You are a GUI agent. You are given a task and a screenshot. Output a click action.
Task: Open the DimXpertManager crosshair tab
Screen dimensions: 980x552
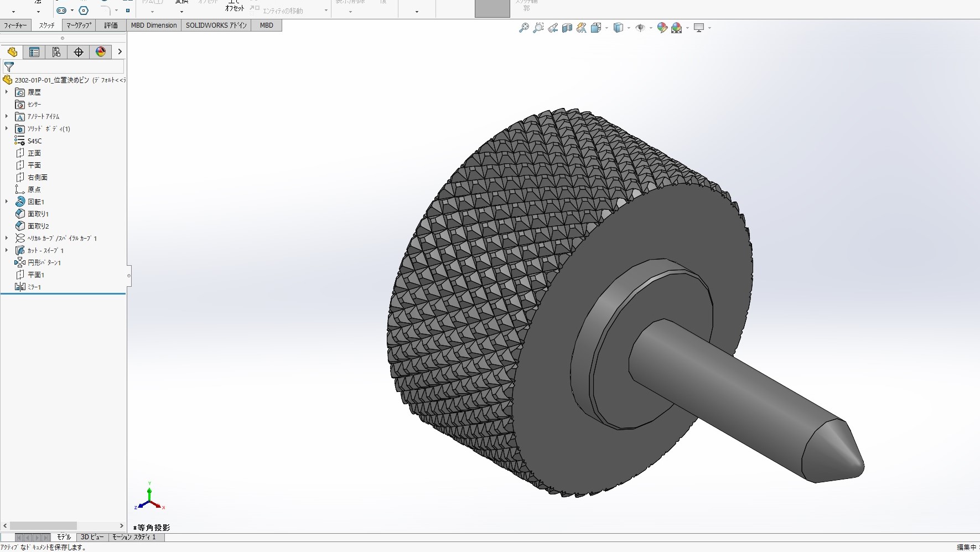(79, 52)
